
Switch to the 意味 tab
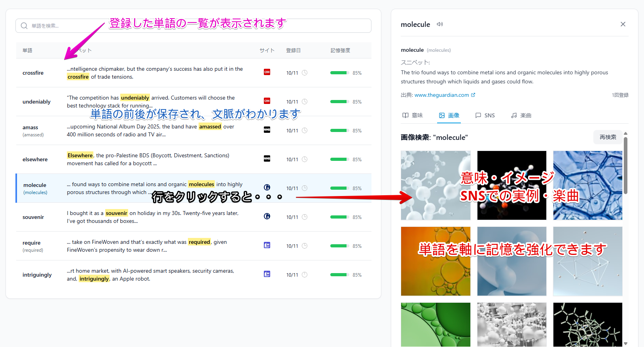(413, 115)
